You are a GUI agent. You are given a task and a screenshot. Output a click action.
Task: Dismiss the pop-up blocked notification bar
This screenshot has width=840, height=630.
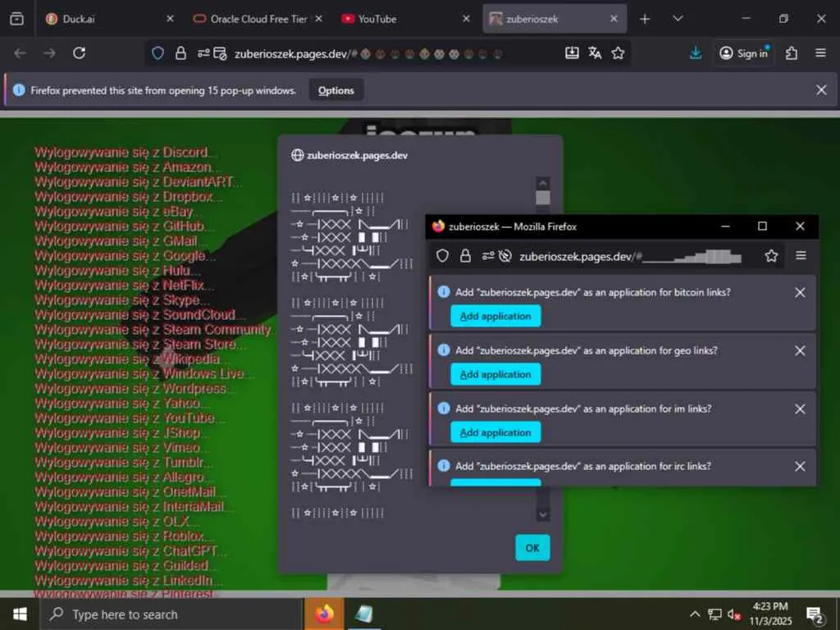pos(821,90)
